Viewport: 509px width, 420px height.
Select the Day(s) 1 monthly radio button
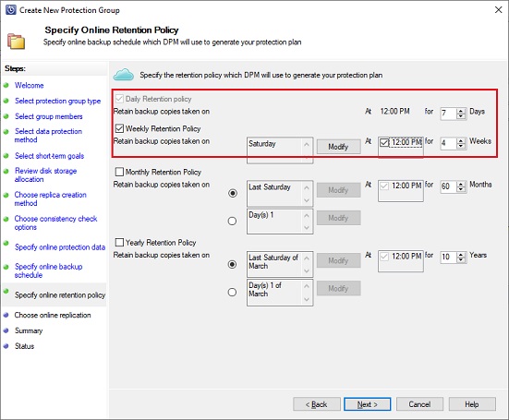point(232,222)
